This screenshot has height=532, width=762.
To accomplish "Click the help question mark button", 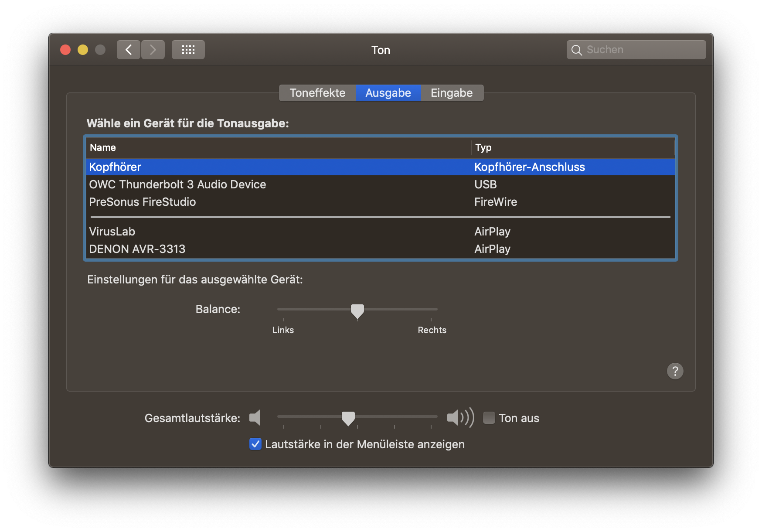I will pyautogui.click(x=675, y=371).
